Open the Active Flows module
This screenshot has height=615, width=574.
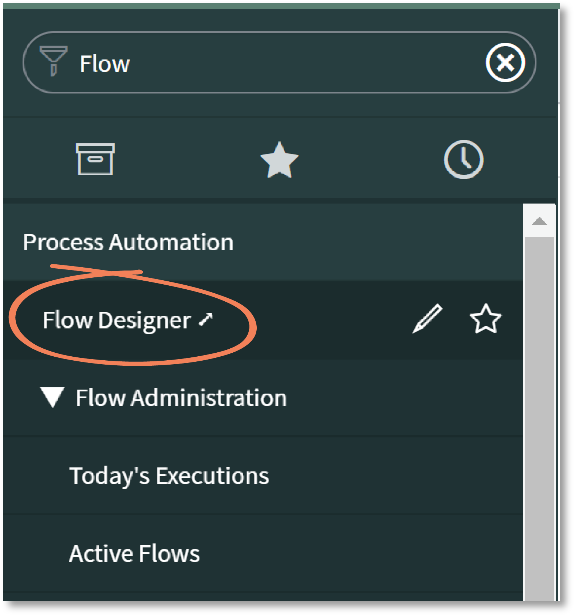click(134, 553)
